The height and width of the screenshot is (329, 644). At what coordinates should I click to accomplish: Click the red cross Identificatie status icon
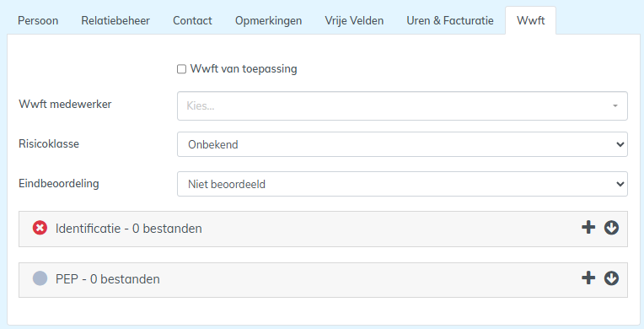40,228
